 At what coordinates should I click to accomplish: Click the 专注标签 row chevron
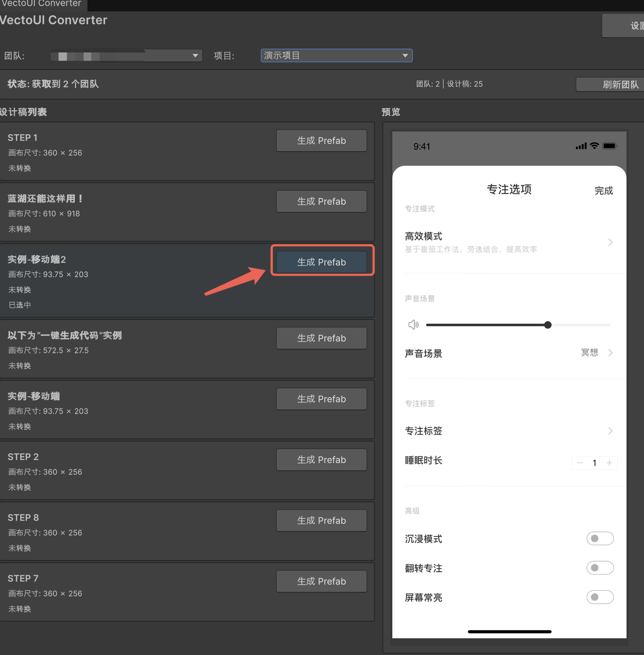(x=610, y=431)
